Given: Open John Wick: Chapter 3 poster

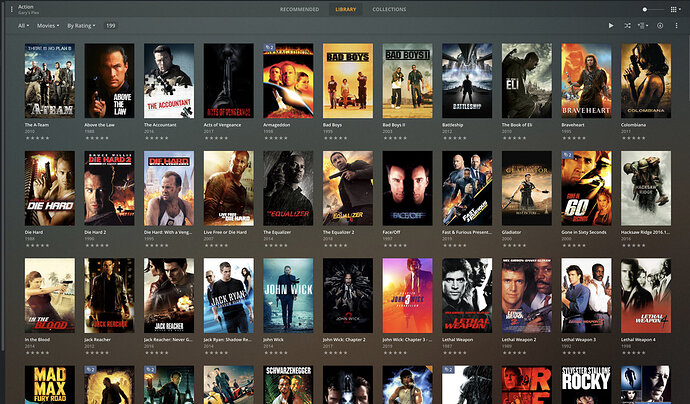Looking at the screenshot, I should (x=407, y=295).
